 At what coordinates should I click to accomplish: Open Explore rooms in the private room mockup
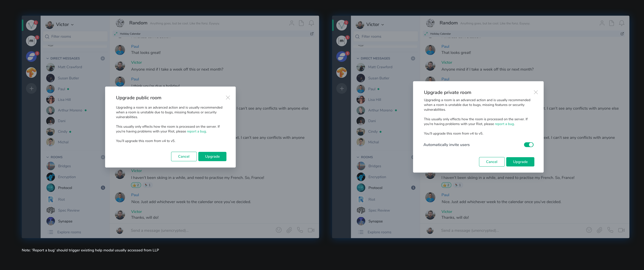[x=379, y=232]
